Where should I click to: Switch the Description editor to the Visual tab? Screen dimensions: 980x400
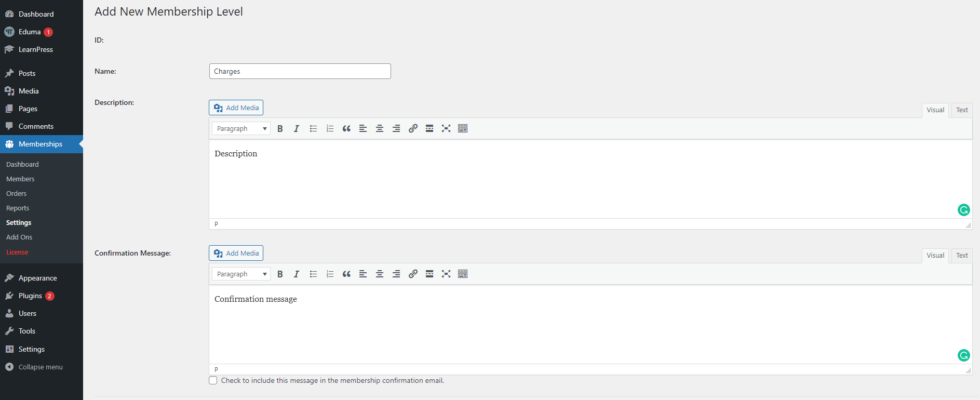pos(935,110)
